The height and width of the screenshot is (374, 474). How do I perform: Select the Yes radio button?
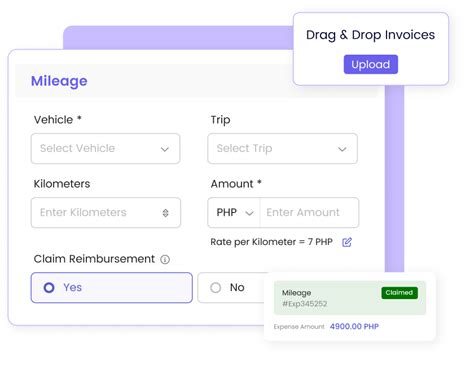[49, 287]
